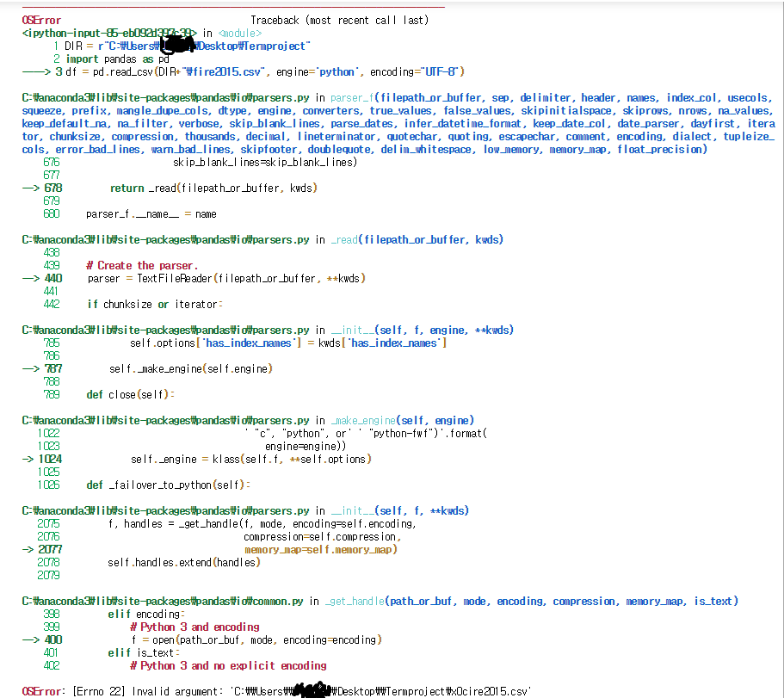Click common.py '_get_handle' frame header
The height and width of the screenshot is (698, 784).
point(532,601)
